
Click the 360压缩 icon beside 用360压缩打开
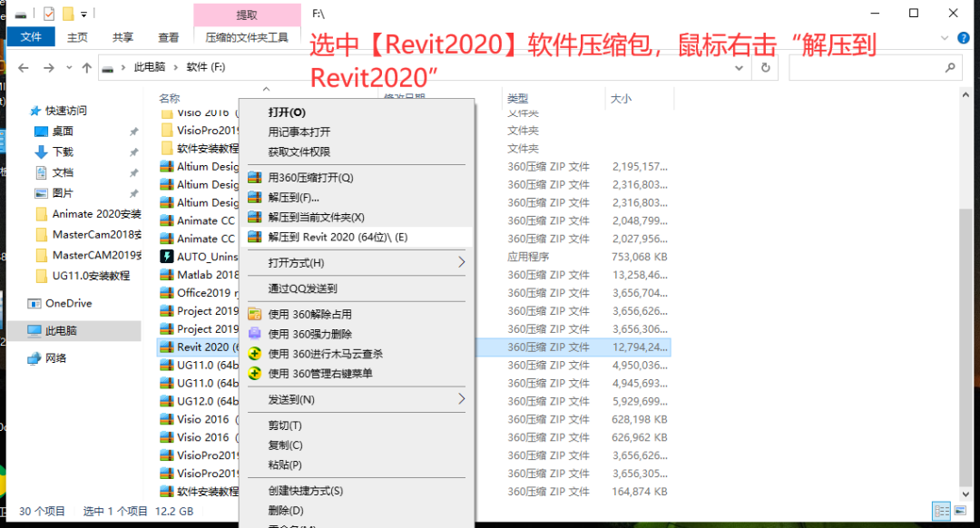[256, 177]
